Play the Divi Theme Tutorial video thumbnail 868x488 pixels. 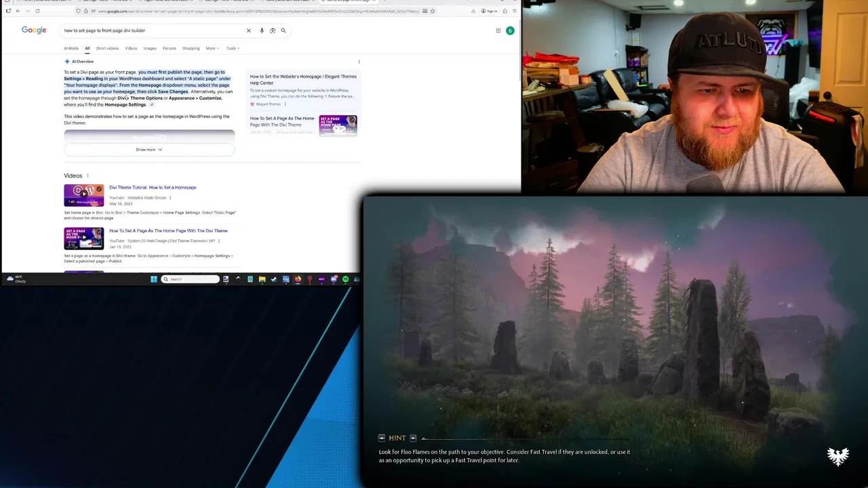click(84, 195)
